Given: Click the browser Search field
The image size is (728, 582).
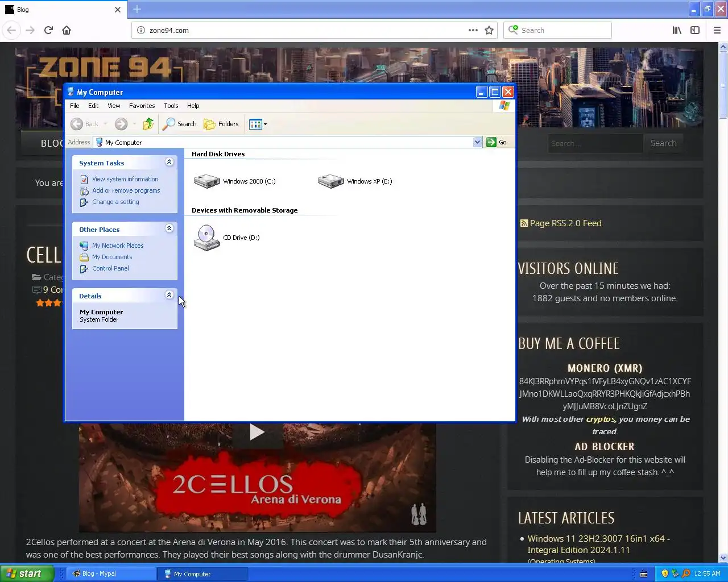Looking at the screenshot, I should coord(557,30).
